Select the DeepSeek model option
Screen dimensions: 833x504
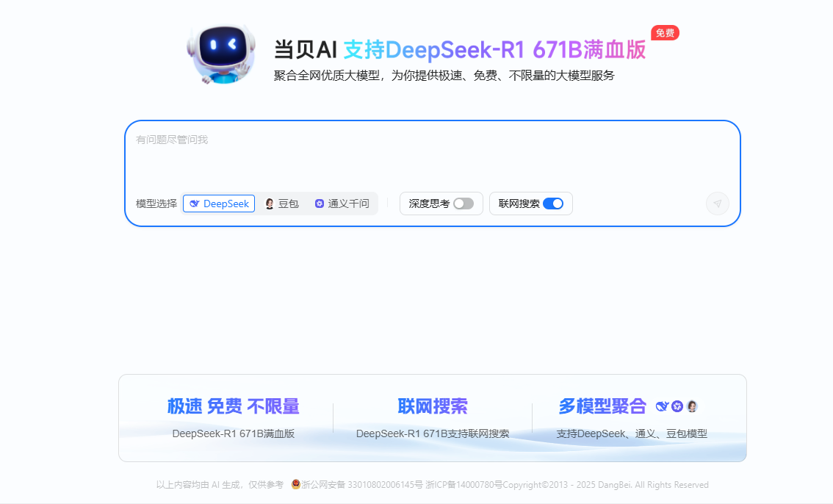[219, 204]
